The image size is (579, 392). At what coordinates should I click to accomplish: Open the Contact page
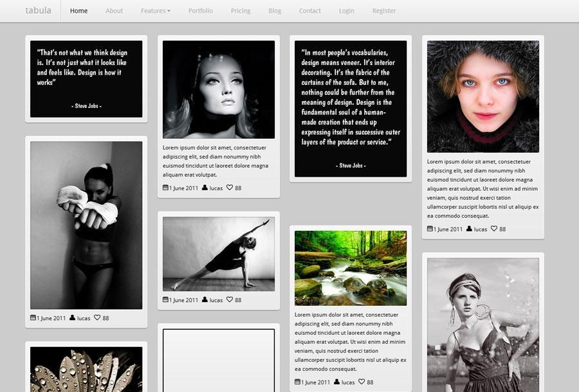pos(310,11)
